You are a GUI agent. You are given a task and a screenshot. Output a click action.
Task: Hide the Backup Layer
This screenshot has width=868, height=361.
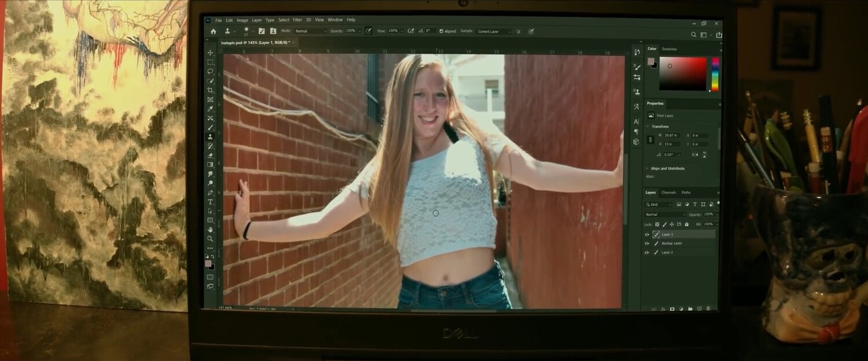click(647, 243)
